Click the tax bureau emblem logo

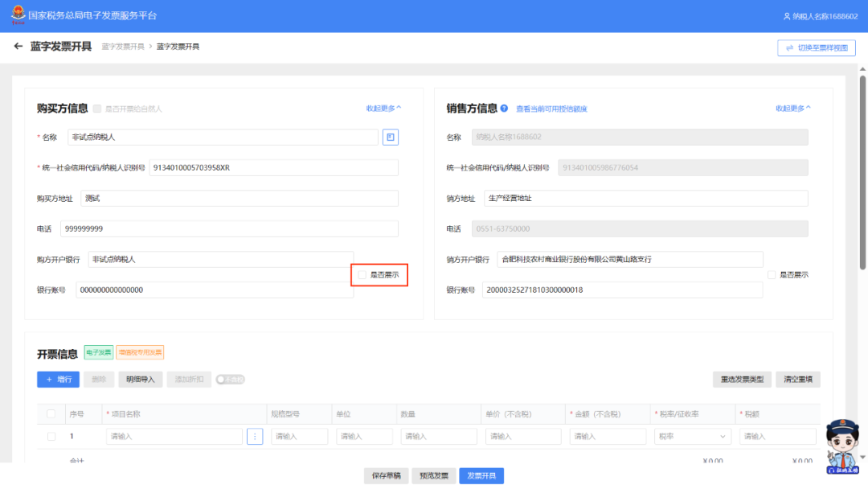point(15,16)
